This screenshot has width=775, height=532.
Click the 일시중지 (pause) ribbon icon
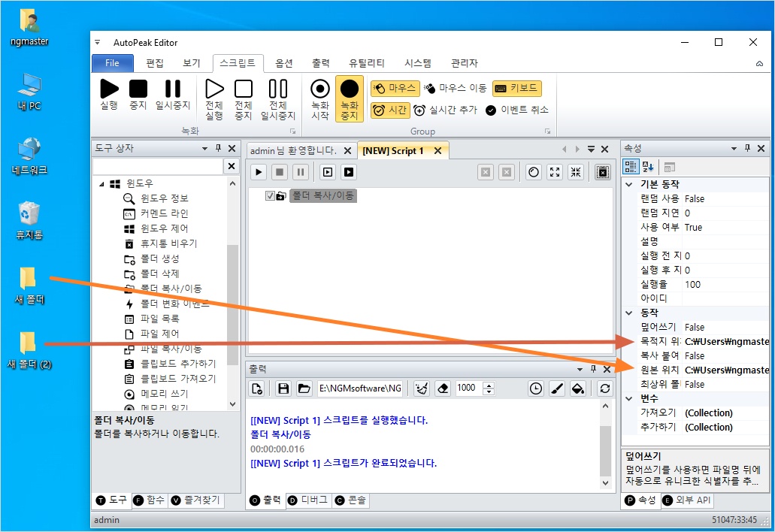[x=172, y=89]
